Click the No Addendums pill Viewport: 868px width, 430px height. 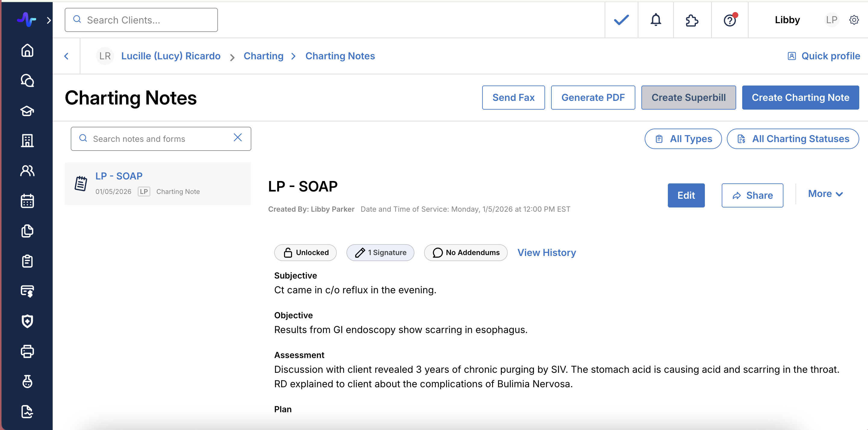(465, 253)
